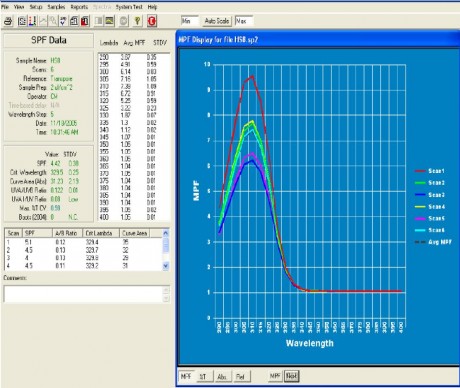
Task: Click inside the Comments text field
Action: [x=83, y=294]
